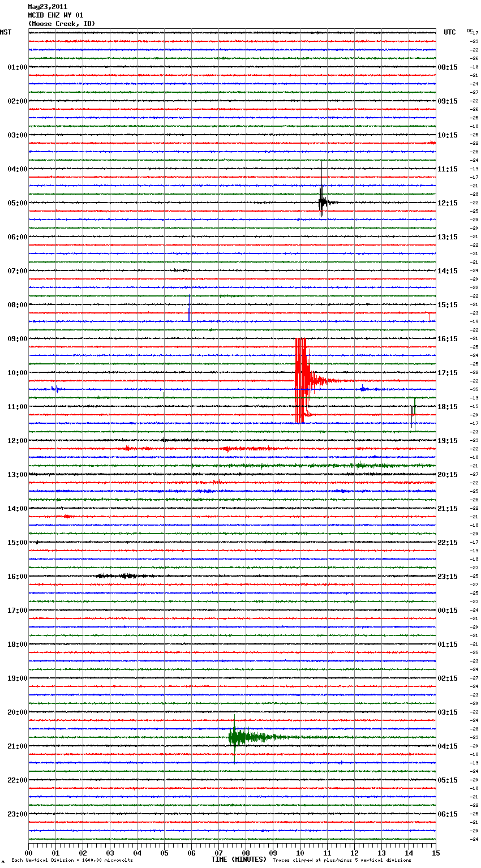This screenshot has width=481, height=868.
Task: Click the 11:15 UTC time label
Action: click(x=448, y=169)
